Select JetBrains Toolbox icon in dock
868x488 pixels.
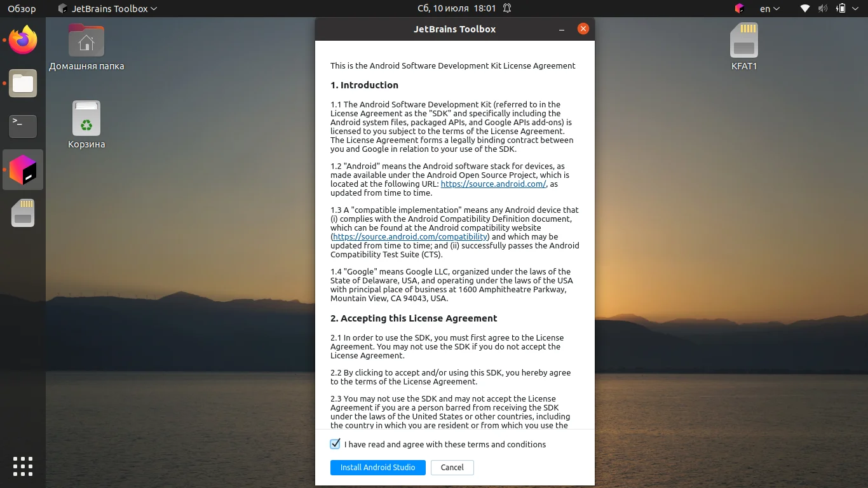pos(23,170)
